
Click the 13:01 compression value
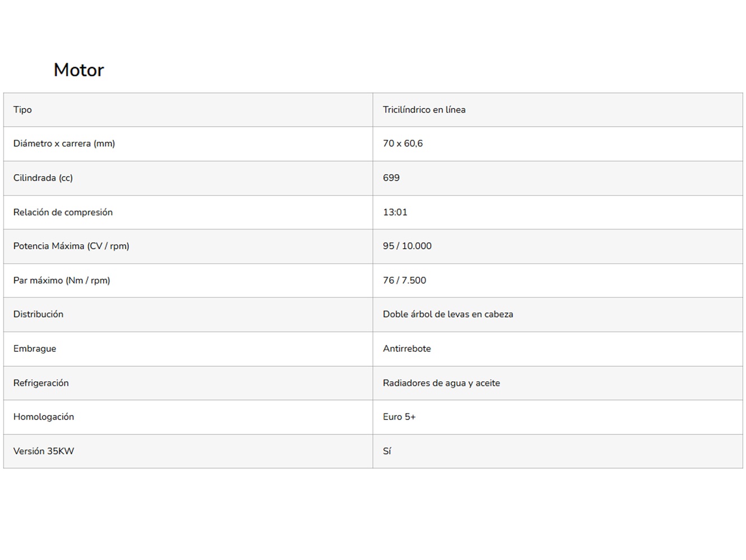click(x=395, y=212)
